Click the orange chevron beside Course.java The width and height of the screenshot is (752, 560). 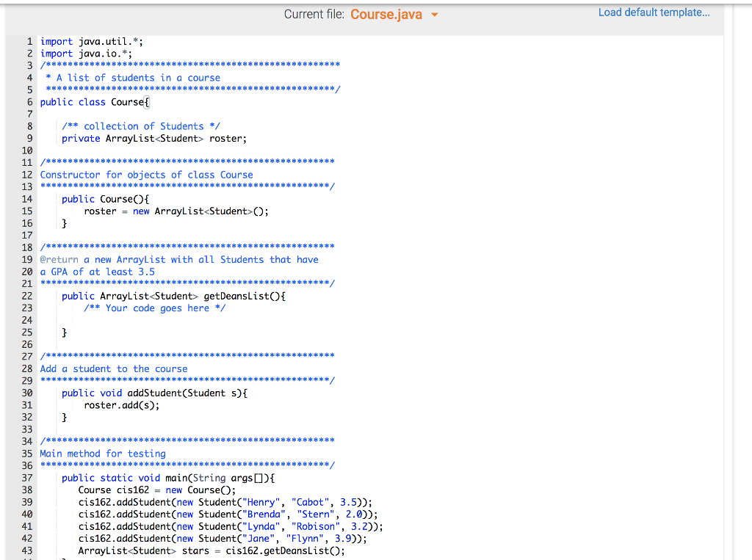click(x=435, y=13)
